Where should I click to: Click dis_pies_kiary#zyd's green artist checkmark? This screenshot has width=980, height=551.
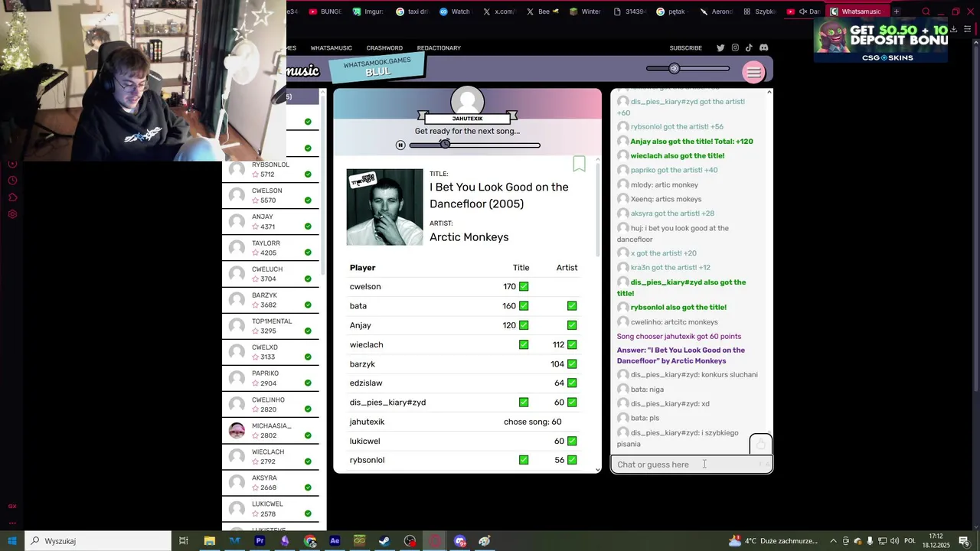572,402
